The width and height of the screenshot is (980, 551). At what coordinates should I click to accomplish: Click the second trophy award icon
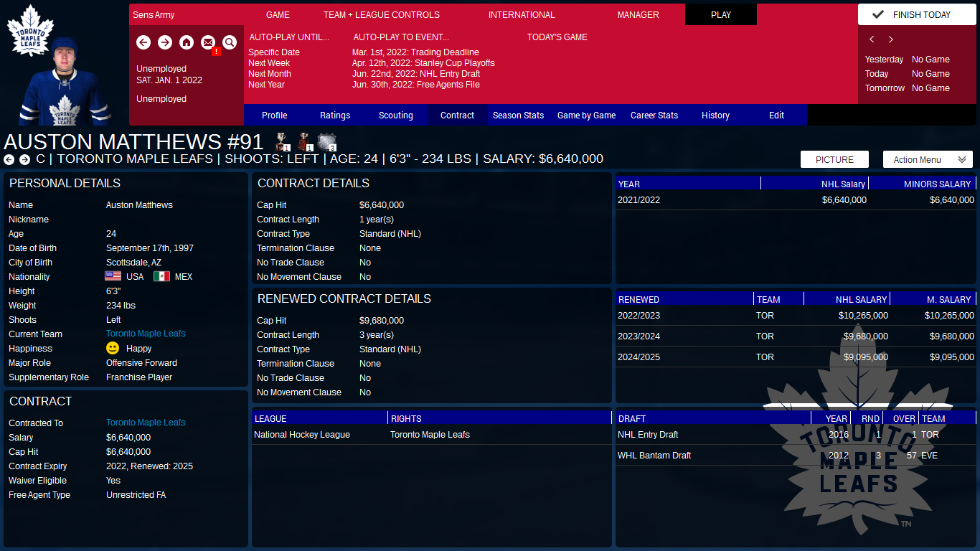coord(305,141)
